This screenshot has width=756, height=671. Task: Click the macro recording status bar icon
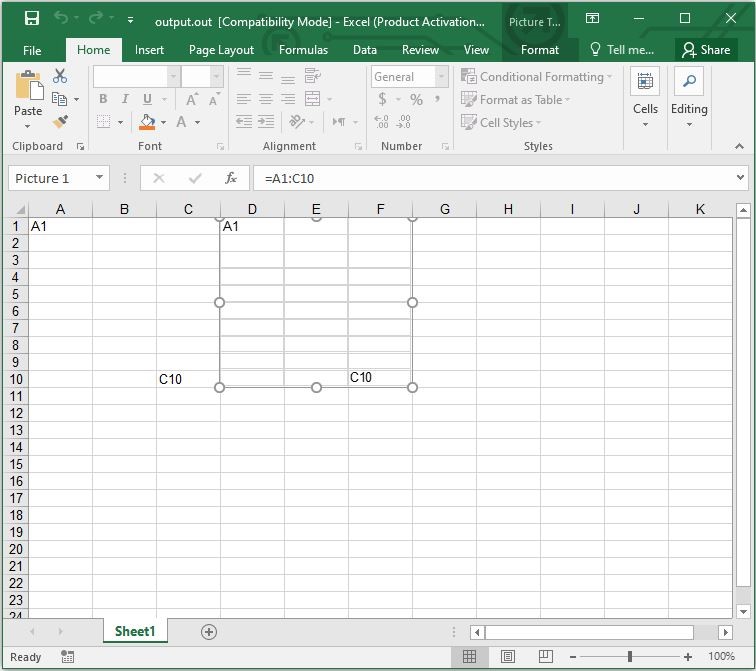click(67, 657)
